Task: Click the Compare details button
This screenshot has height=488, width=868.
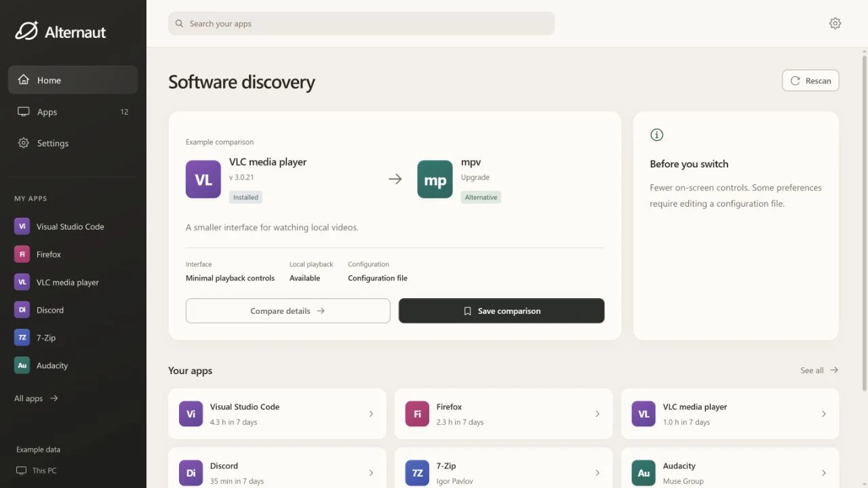Action: [288, 311]
